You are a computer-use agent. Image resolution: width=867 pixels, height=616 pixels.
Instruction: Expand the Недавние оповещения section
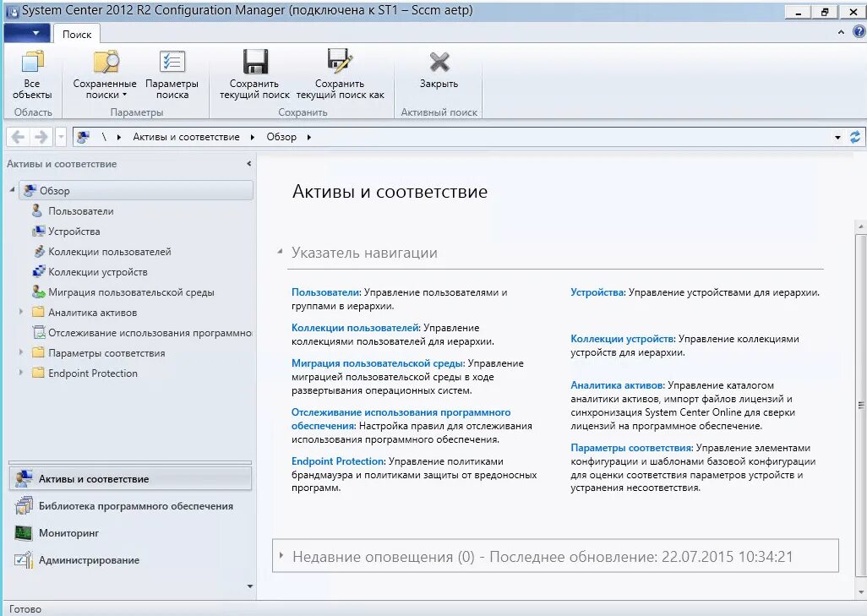[x=281, y=555]
